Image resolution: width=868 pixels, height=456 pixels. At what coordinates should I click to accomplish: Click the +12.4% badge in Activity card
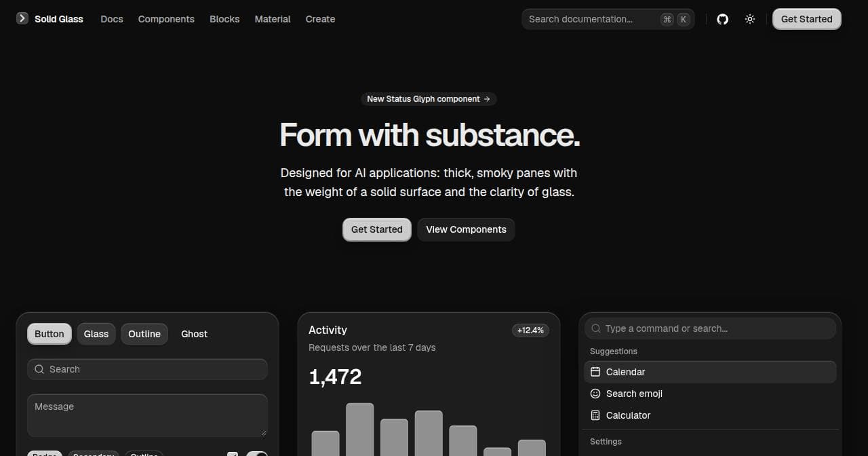(x=530, y=330)
